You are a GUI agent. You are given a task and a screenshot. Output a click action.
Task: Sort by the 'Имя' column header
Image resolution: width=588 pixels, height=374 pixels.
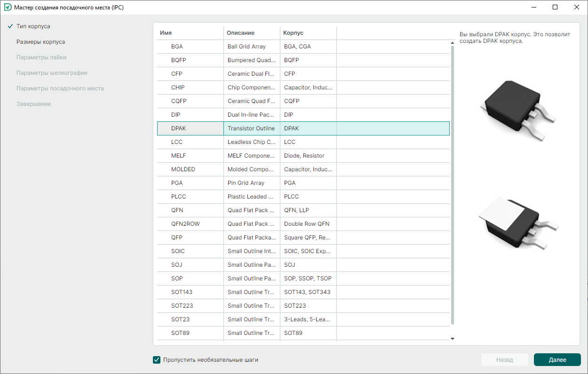[x=190, y=33]
